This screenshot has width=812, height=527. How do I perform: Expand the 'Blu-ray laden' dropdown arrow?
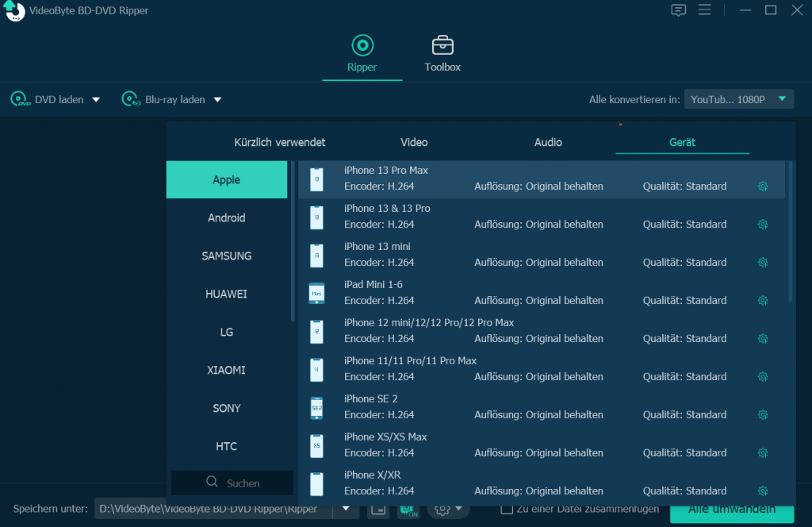217,100
